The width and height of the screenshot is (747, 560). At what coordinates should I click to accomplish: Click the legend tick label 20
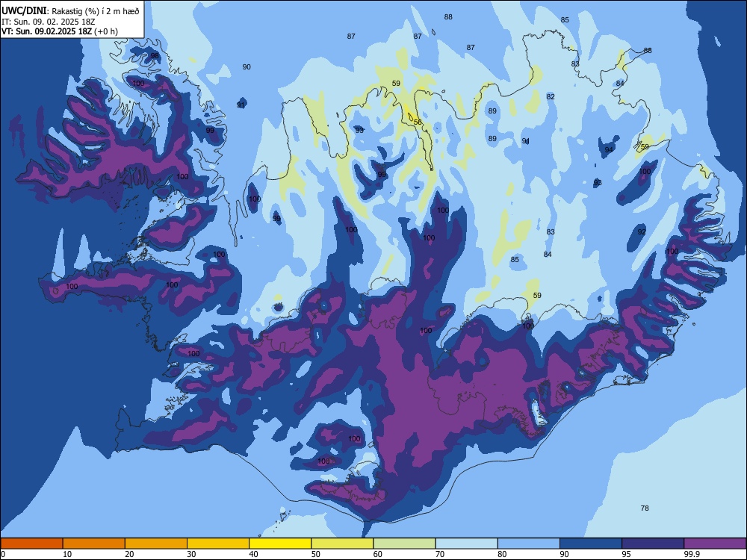coord(129,554)
